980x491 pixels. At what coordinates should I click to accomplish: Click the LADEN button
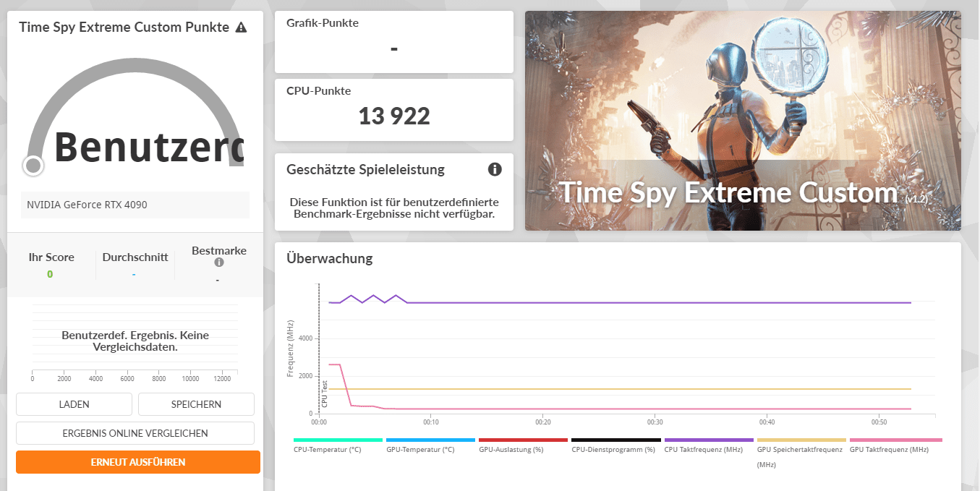click(x=74, y=404)
